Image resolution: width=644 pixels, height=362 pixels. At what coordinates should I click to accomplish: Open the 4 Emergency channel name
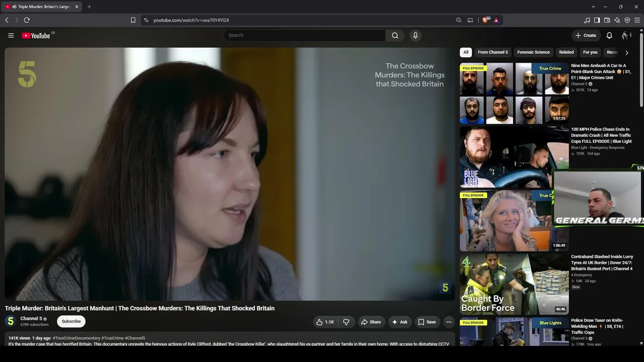point(582,275)
